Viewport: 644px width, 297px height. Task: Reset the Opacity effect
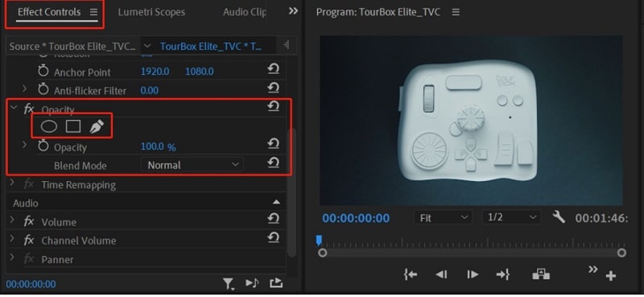click(x=273, y=106)
